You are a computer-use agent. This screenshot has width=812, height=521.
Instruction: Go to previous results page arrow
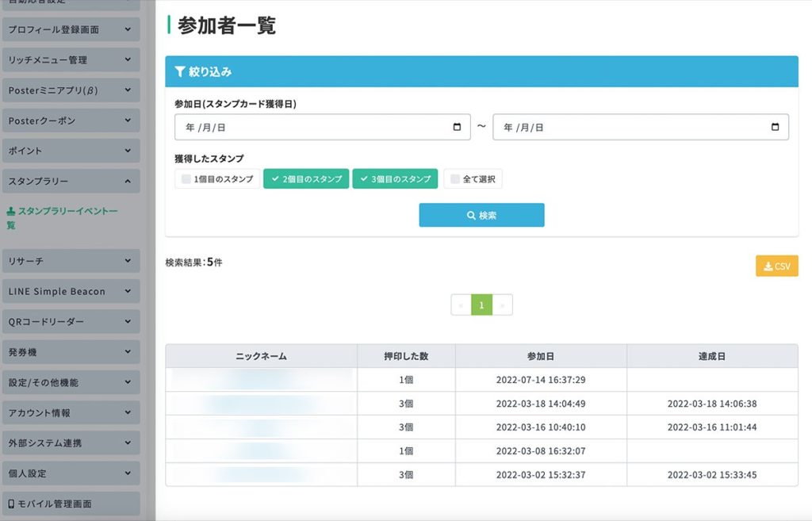(461, 305)
